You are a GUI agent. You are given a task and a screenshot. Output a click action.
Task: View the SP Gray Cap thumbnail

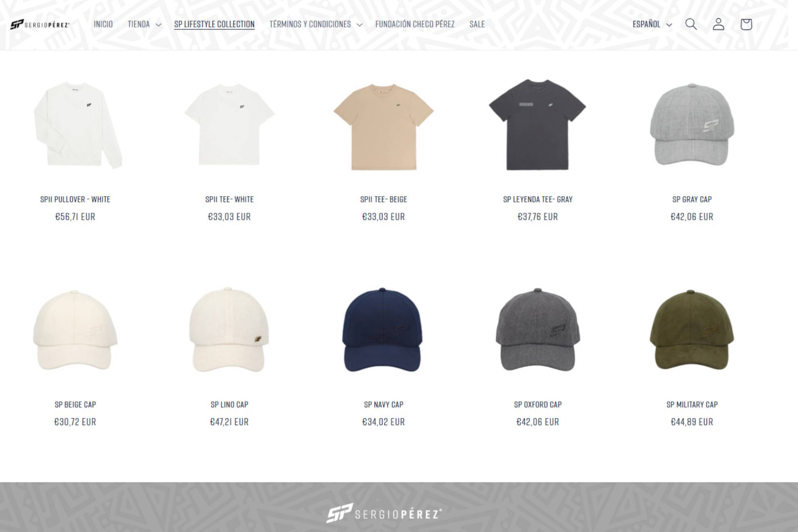(692, 125)
